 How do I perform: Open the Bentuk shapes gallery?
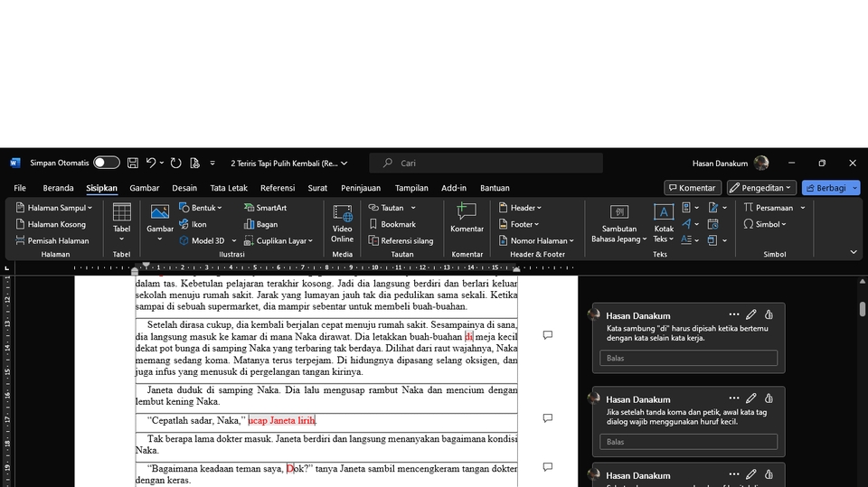(x=201, y=208)
